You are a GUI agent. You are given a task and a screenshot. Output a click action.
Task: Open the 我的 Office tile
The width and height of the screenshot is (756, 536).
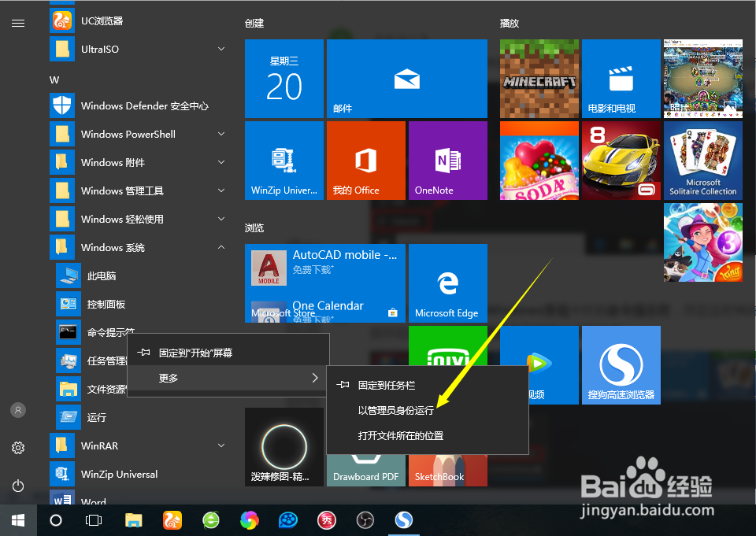coord(366,161)
